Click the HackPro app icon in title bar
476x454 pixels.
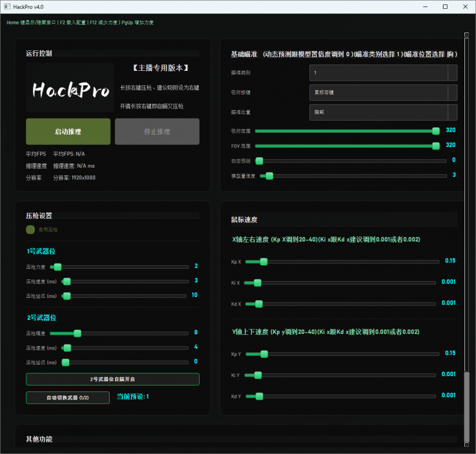click(7, 6)
